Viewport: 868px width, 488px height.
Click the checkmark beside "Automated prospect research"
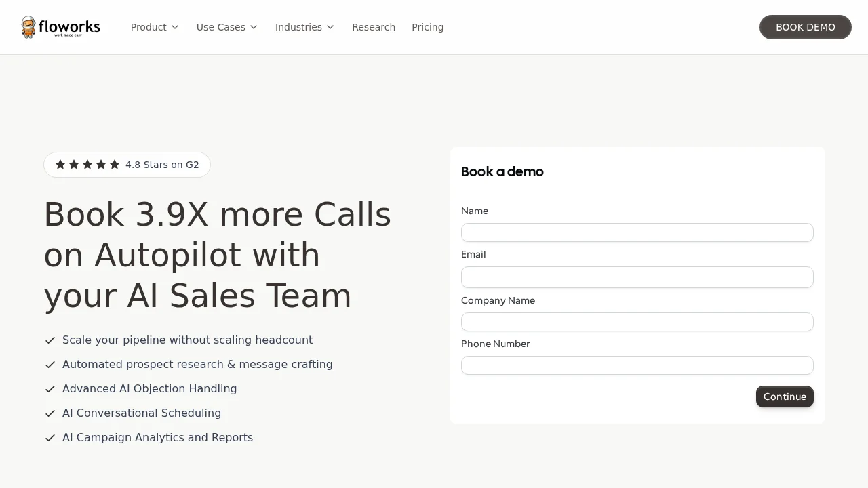50,365
